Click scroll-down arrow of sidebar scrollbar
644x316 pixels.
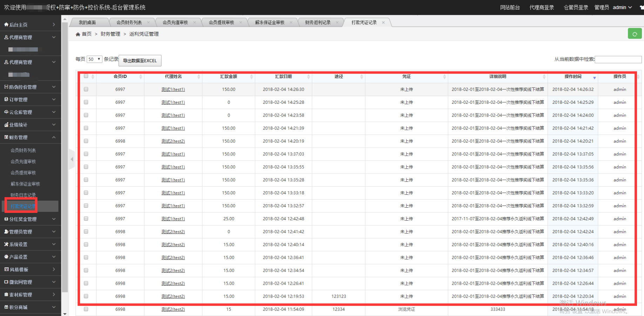coord(65,314)
